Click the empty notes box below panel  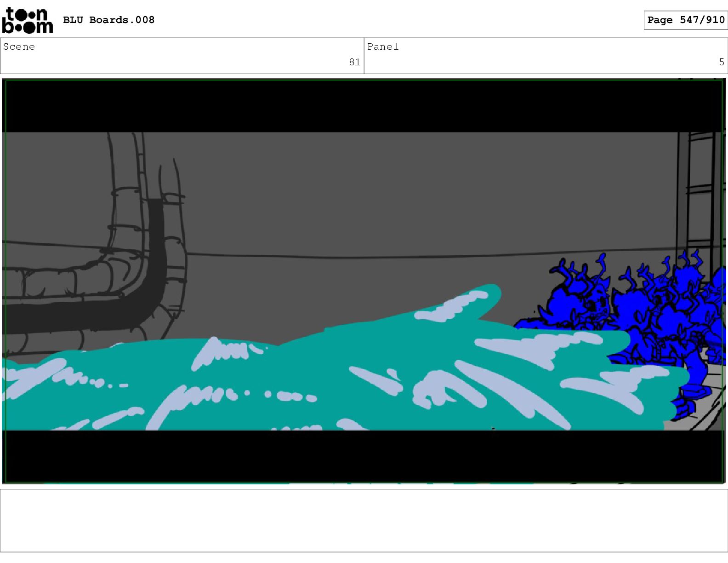pyautogui.click(x=364, y=520)
